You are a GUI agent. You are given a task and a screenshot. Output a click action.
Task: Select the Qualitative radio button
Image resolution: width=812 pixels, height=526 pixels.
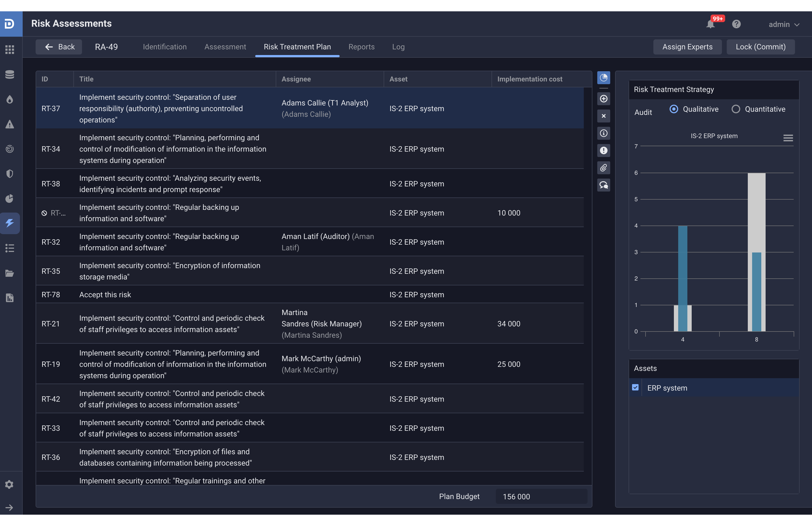pos(674,109)
